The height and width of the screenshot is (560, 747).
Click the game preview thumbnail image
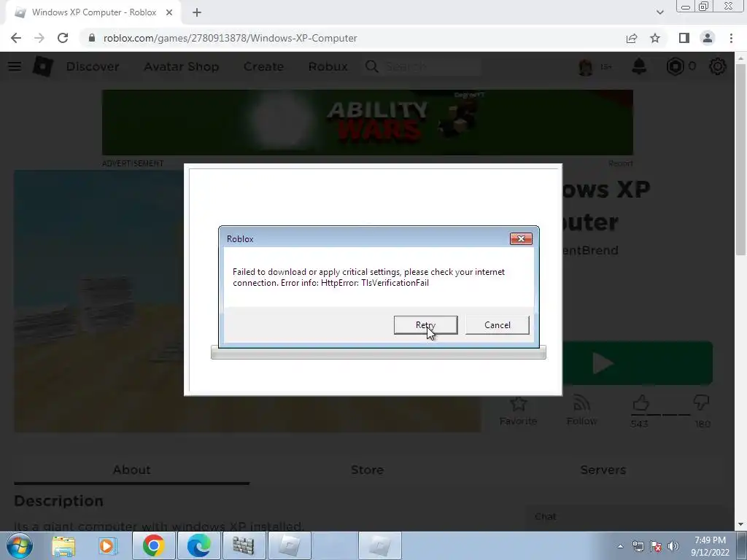pyautogui.click(x=98, y=301)
